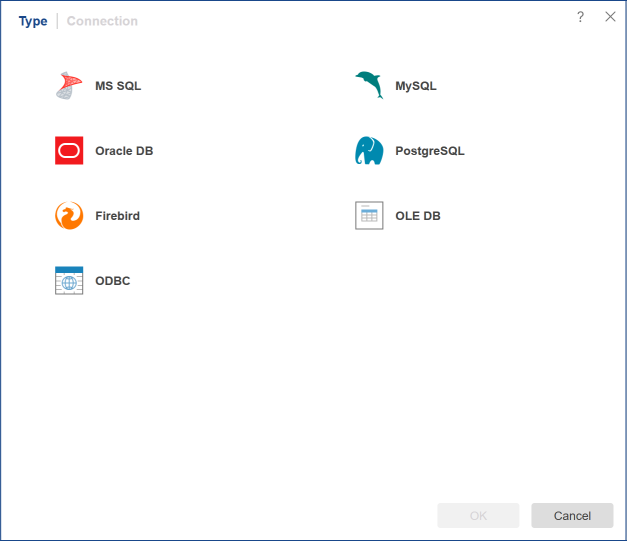The width and height of the screenshot is (627, 541).
Task: Choose the Firebird text label
Action: (117, 216)
